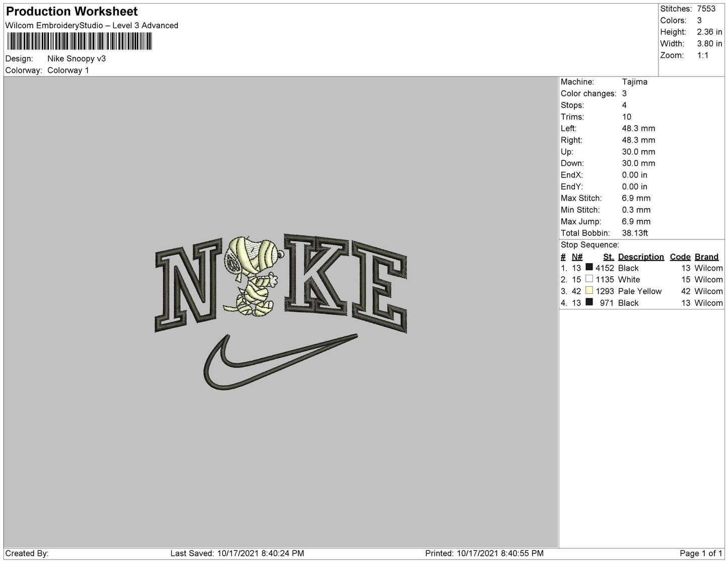The height and width of the screenshot is (563, 728).
Task: Select the embroidered letter E
Action: tap(379, 286)
